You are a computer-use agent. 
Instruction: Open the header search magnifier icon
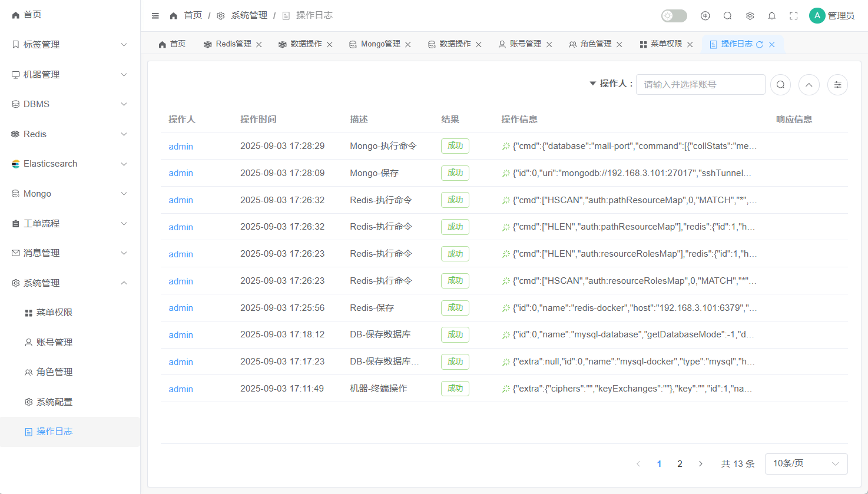point(727,16)
